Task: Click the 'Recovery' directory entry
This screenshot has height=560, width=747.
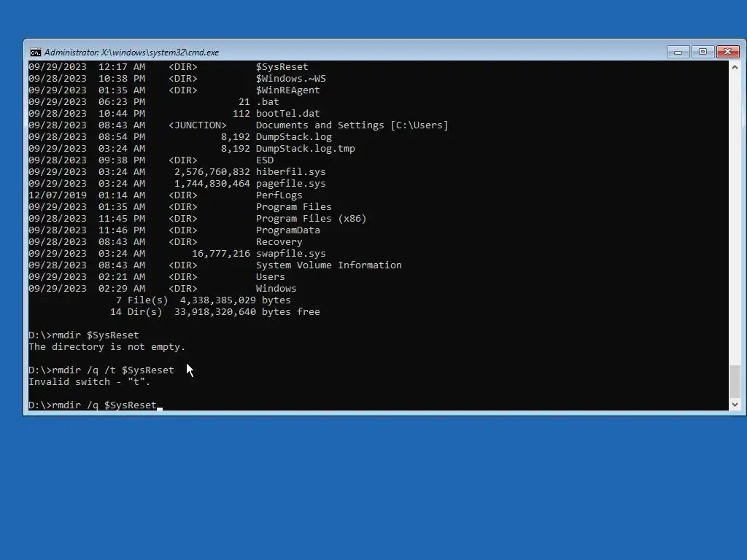Action: tap(279, 242)
